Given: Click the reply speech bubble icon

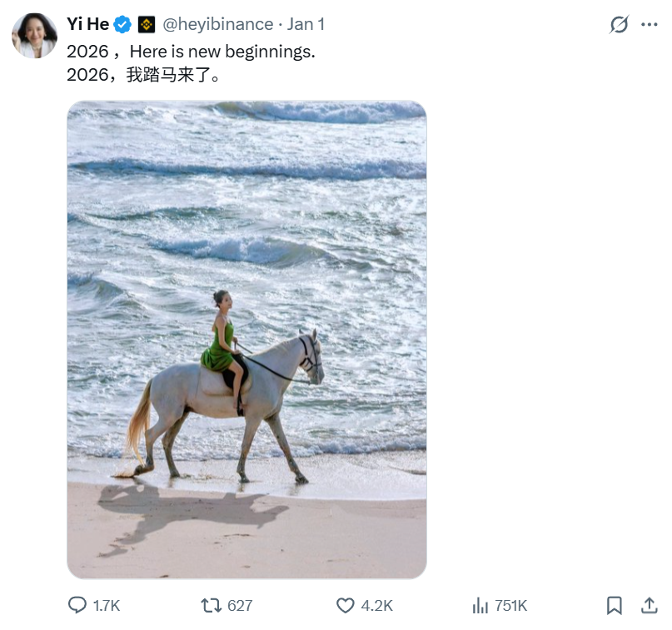Looking at the screenshot, I should [77, 605].
